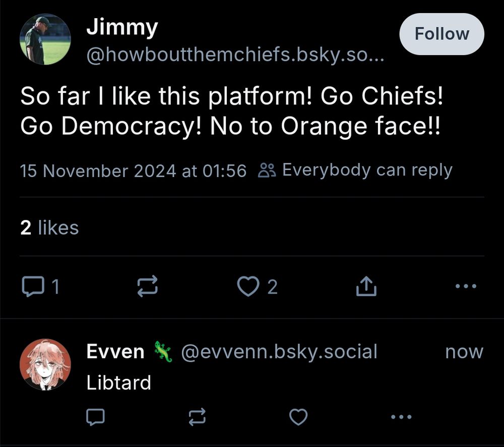
Task: Click Evven's display name
Action: tap(115, 352)
